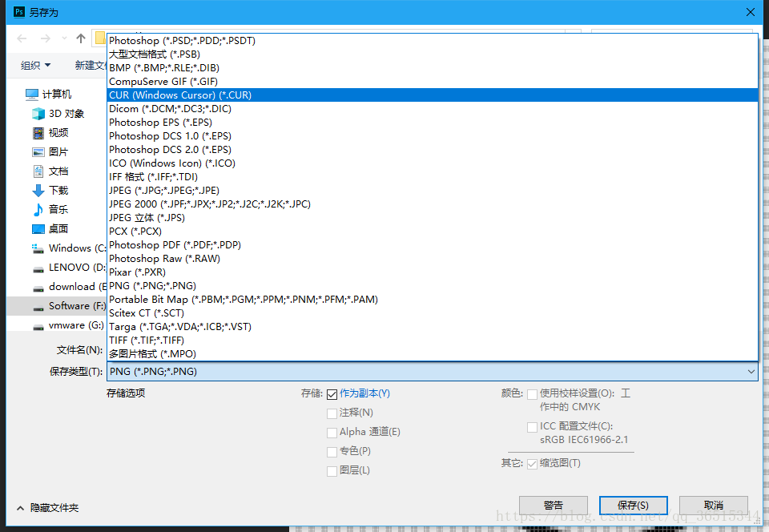The height and width of the screenshot is (532, 769).
Task: Choose Scitex CT format
Action: pos(432,313)
